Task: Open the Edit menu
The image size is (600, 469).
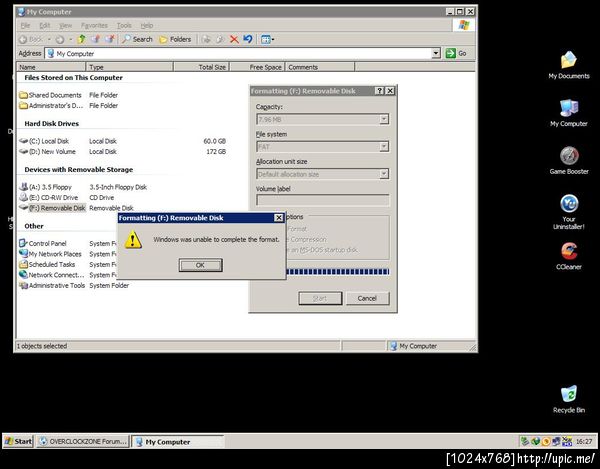Action: pos(44,25)
